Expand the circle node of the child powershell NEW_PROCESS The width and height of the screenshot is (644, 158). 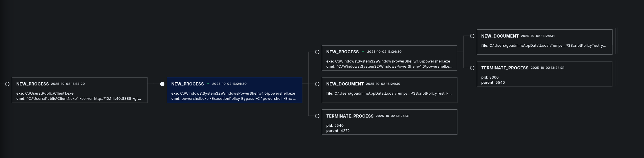tap(317, 52)
